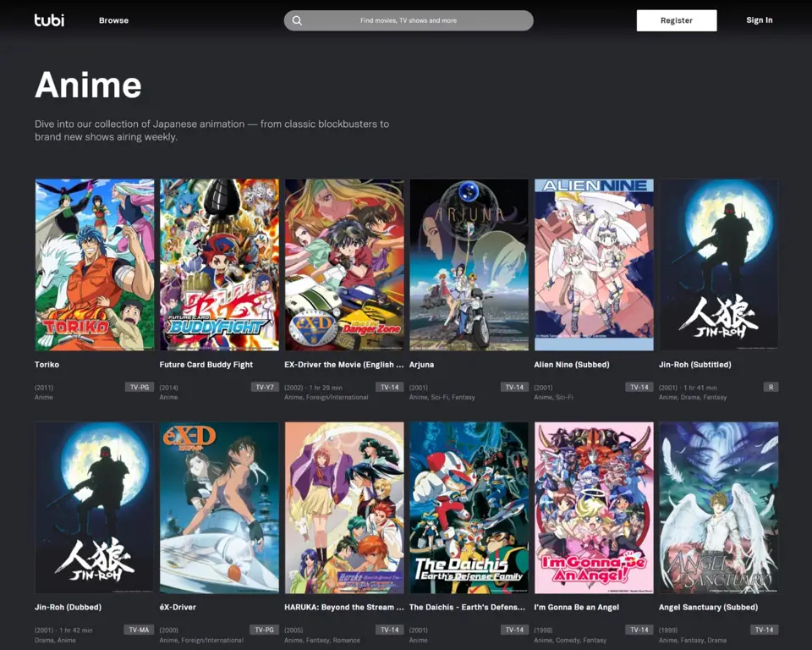
Task: Click the Sign In link
Action: coord(760,20)
